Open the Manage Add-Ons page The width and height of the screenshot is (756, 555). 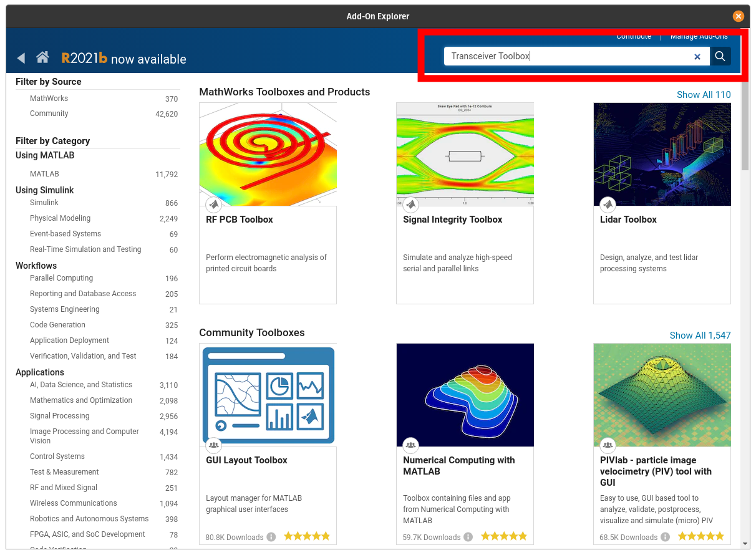click(x=699, y=36)
